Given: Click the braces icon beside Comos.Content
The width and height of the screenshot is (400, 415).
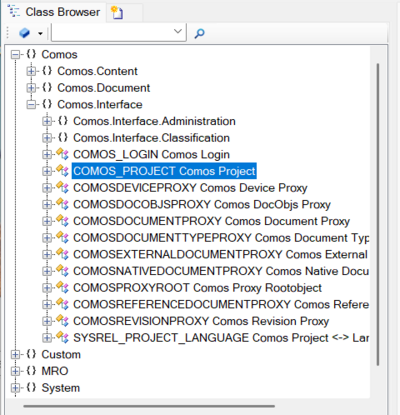Looking at the screenshot, I should click(47, 71).
